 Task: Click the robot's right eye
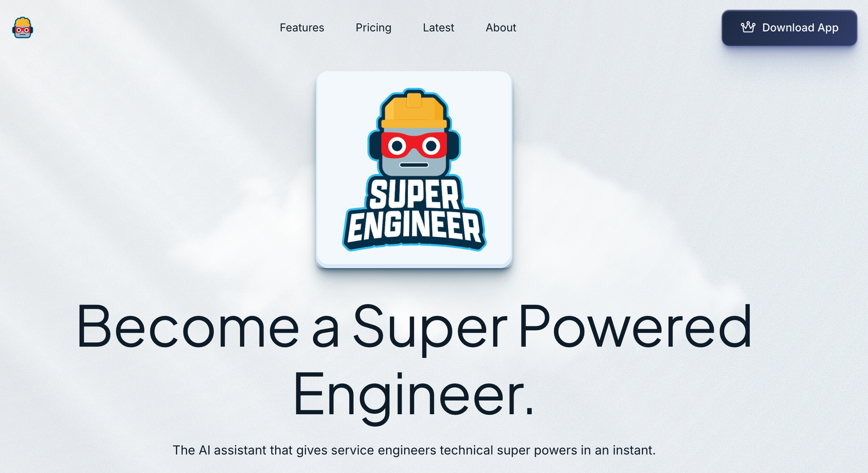tap(431, 146)
